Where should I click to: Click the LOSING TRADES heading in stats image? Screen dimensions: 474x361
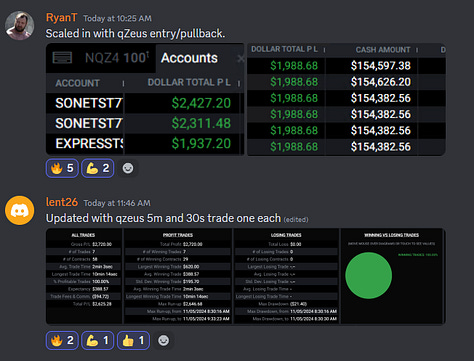(286, 235)
